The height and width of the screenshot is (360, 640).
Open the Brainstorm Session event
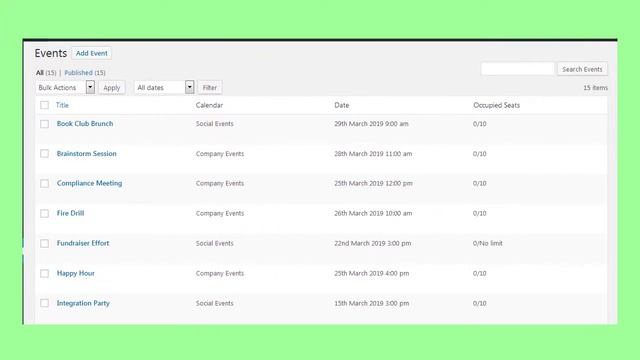(87, 153)
